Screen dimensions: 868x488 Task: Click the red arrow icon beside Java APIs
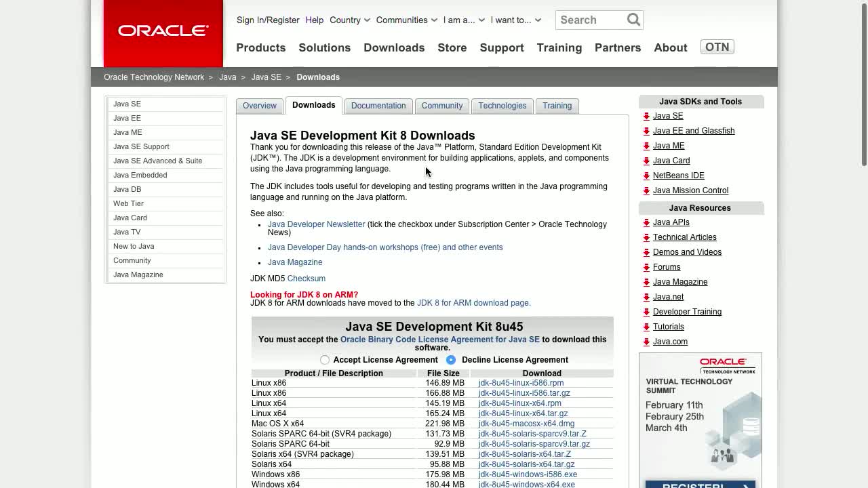click(x=646, y=222)
